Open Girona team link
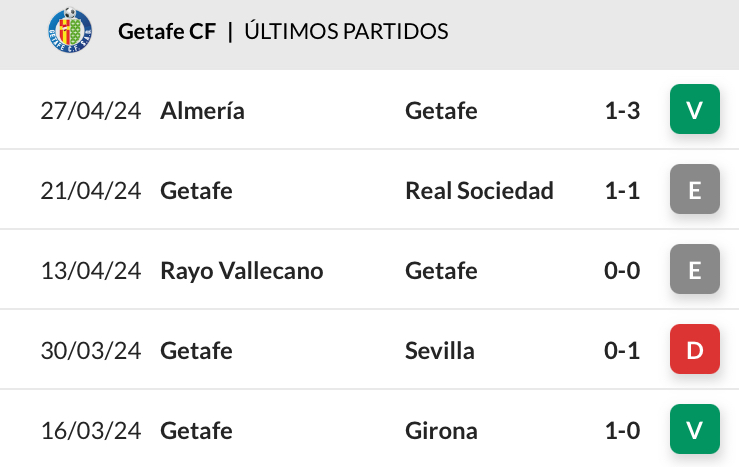Viewport: 739px width, 467px height. [442, 431]
